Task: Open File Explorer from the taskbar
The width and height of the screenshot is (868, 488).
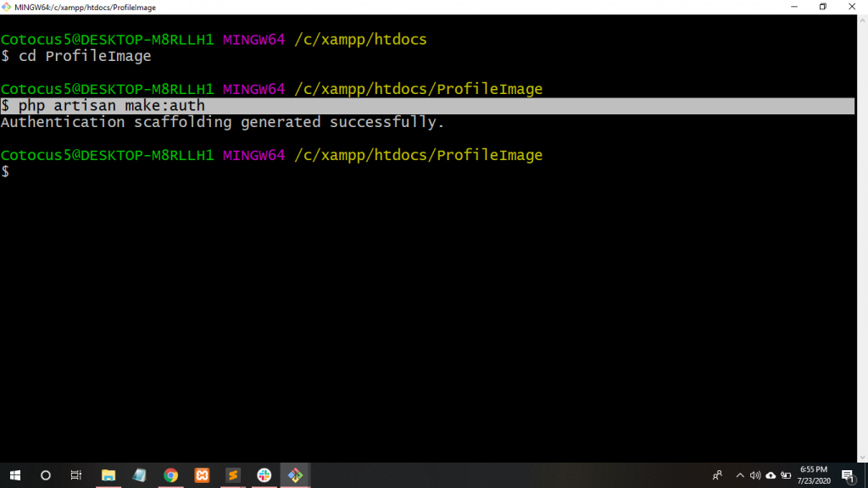Action: pos(108,475)
